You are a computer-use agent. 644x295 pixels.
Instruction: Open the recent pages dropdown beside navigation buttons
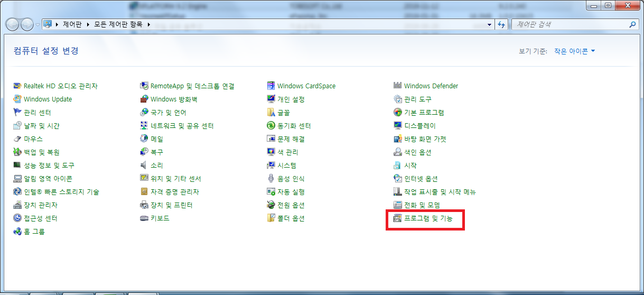(x=38, y=24)
